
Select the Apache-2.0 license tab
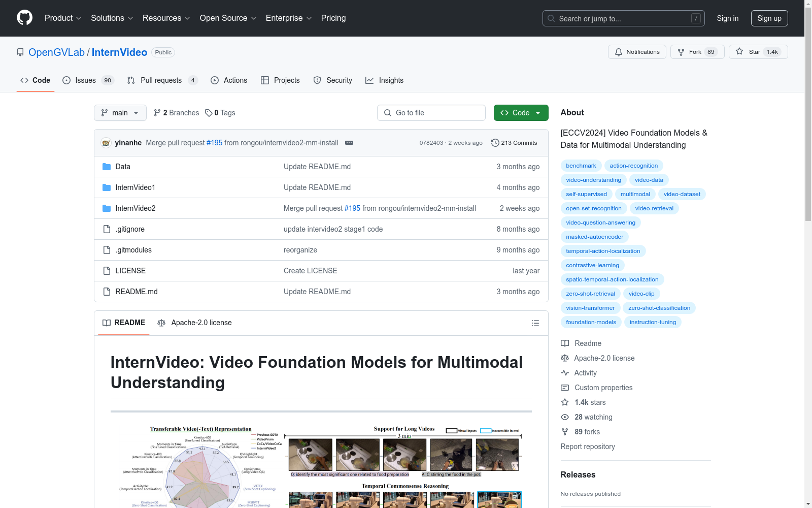[x=194, y=323]
